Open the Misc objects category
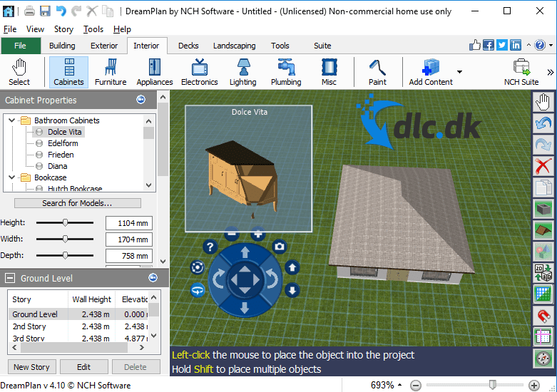Image resolution: width=557 pixels, height=392 pixels. click(329, 72)
